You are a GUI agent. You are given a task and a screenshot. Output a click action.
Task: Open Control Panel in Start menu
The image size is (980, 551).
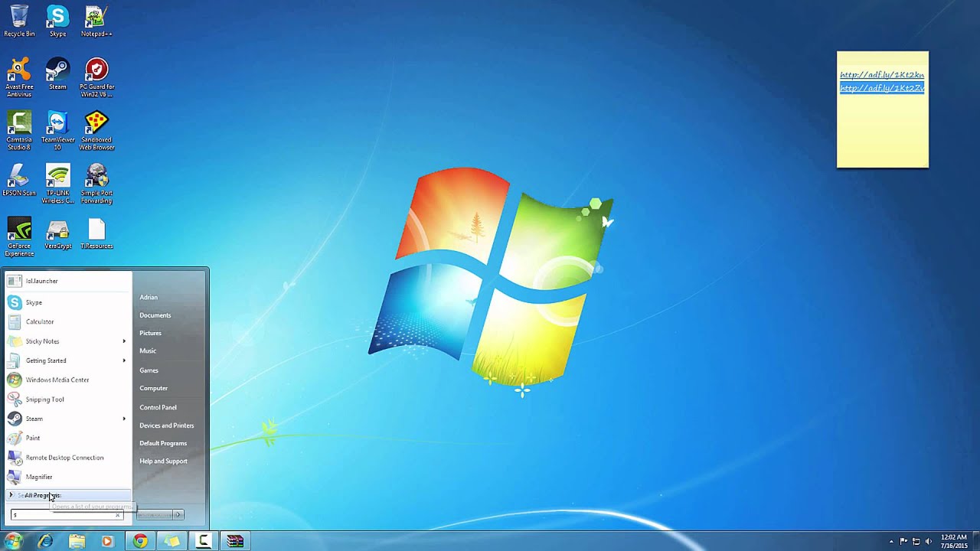pos(158,407)
